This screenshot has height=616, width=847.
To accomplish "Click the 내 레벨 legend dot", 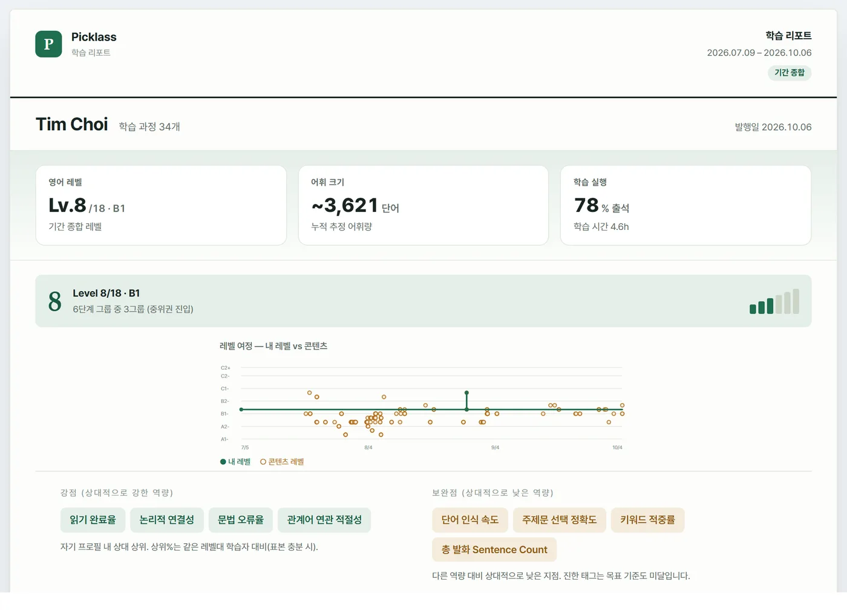I will (223, 462).
